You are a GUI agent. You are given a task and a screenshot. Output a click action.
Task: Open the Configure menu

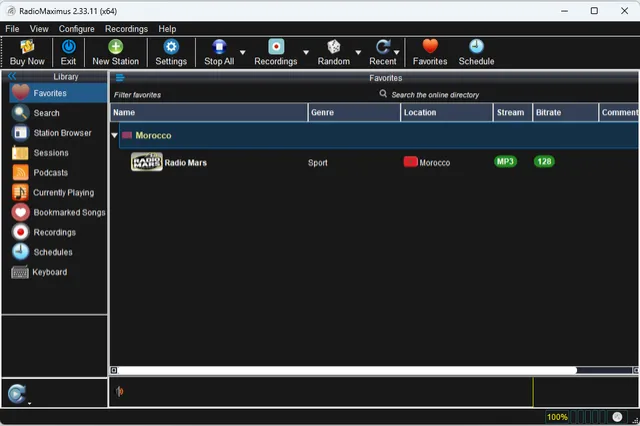tap(76, 29)
